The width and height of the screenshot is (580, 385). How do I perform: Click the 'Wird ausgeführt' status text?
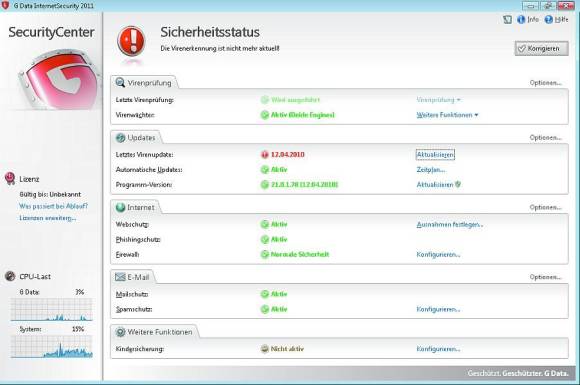coord(295,100)
